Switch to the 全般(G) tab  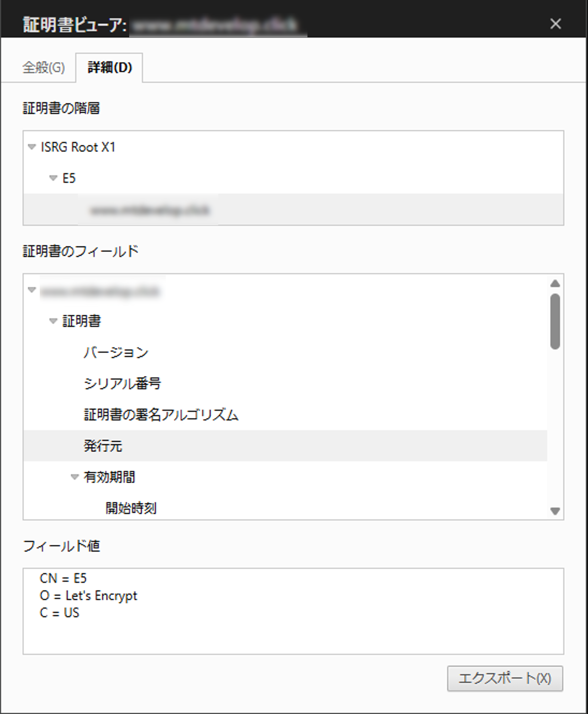(44, 67)
